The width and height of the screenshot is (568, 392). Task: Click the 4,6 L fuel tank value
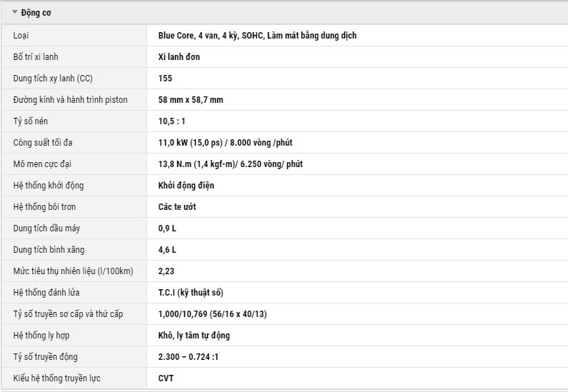(167, 249)
